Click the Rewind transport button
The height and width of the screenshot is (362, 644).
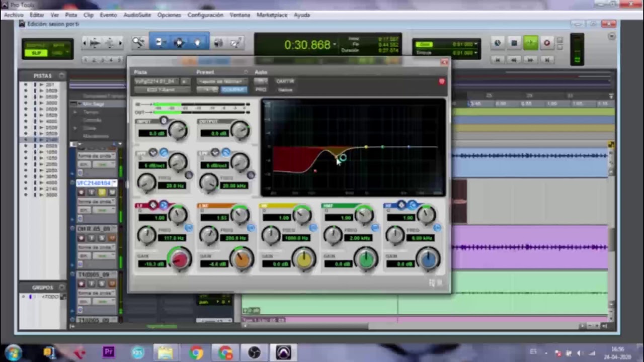pyautogui.click(x=514, y=59)
